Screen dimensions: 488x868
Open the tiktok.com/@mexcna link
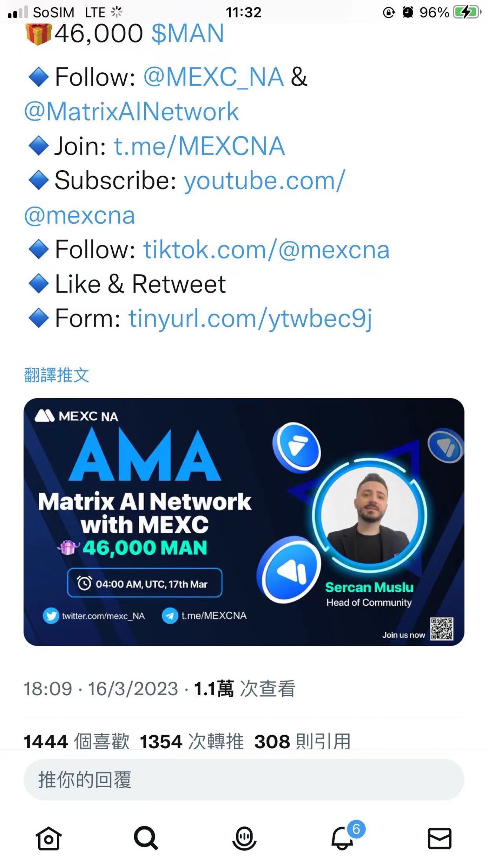(x=266, y=249)
